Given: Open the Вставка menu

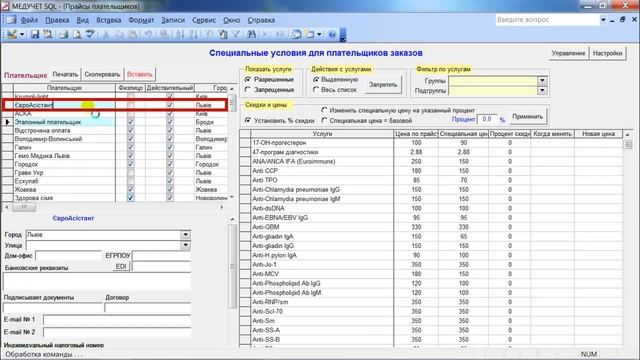Looking at the screenshot, I should point(109,20).
